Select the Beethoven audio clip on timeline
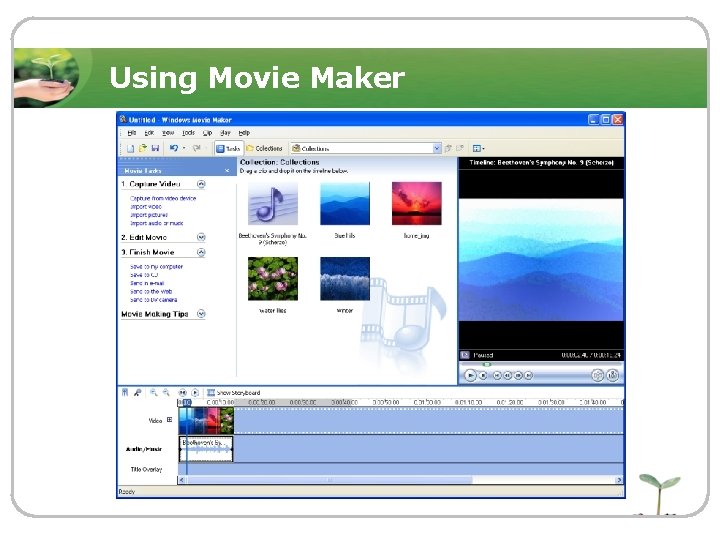 click(x=206, y=449)
